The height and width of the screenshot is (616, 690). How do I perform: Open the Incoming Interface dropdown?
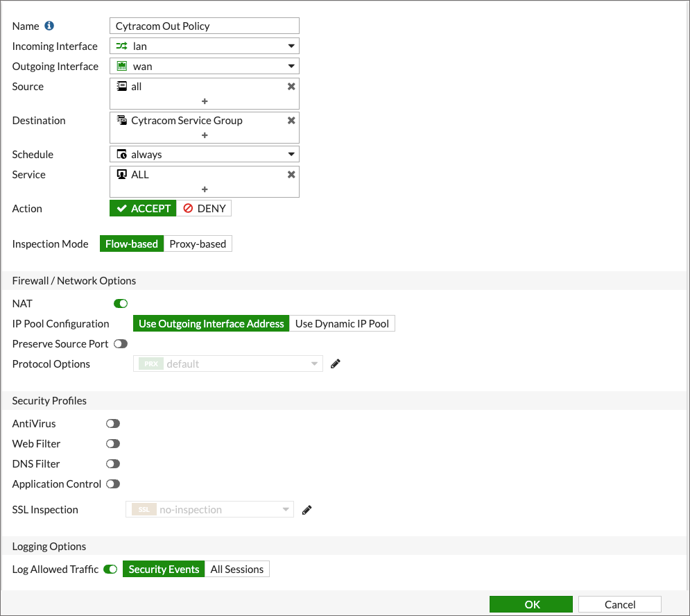(205, 46)
